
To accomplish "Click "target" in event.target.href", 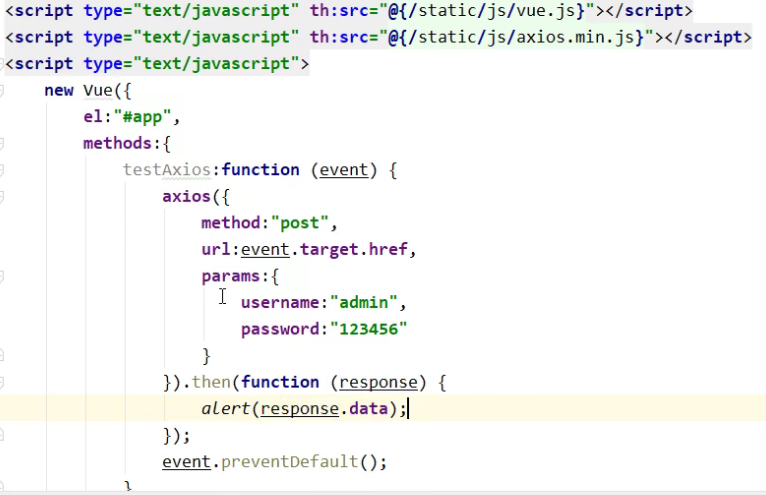I will (x=329, y=250).
